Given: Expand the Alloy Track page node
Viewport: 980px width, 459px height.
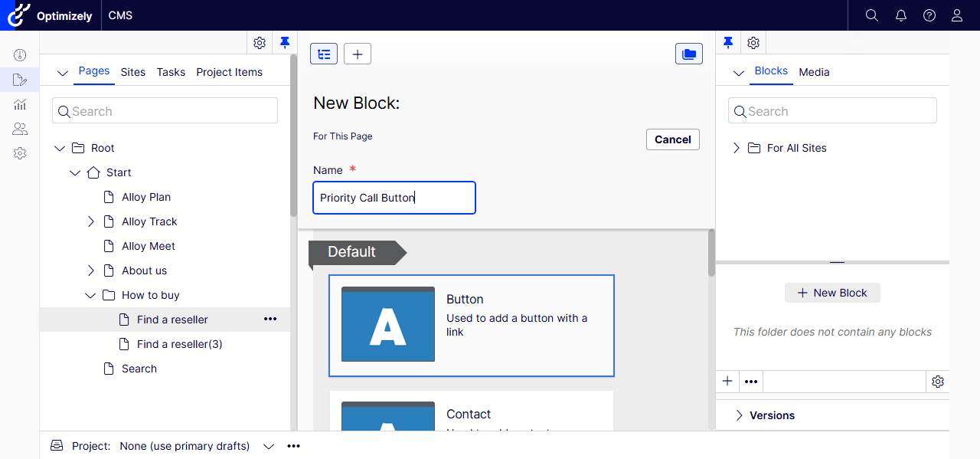Looking at the screenshot, I should click(91, 221).
